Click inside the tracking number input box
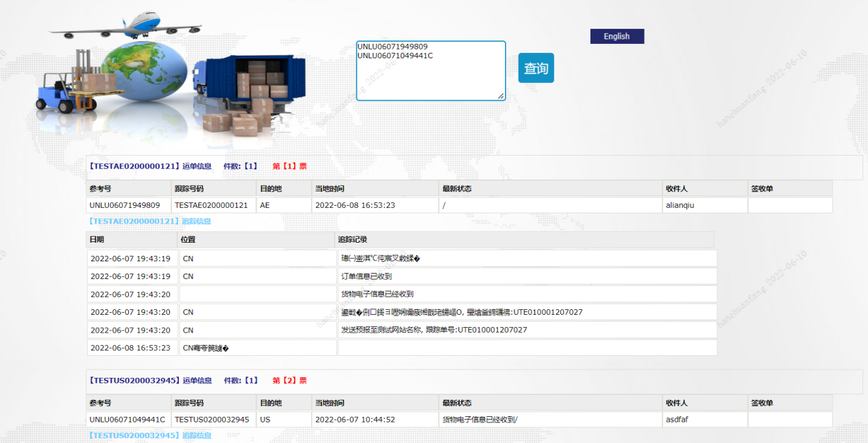The image size is (868, 443). 430,69
